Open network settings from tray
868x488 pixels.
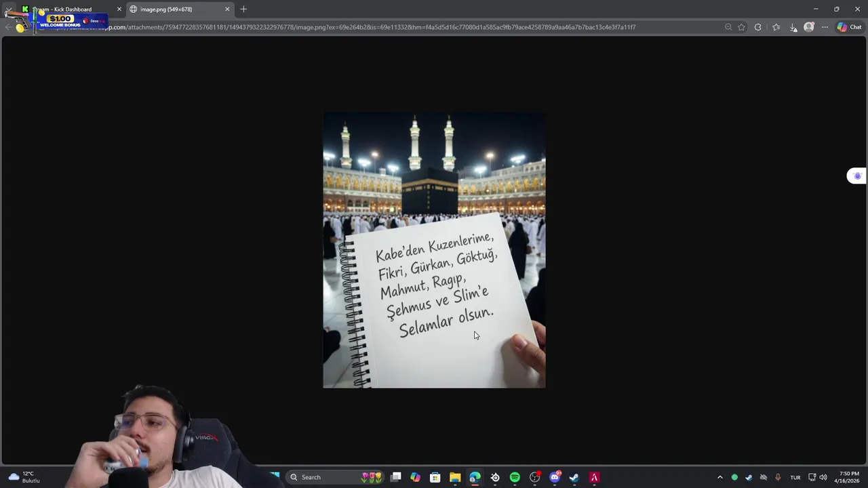812,477
